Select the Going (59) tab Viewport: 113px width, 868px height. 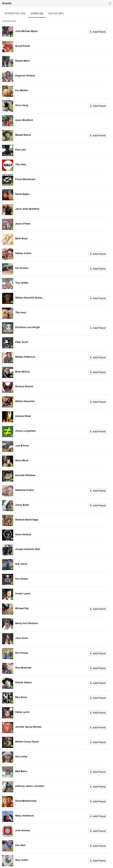point(37,13)
